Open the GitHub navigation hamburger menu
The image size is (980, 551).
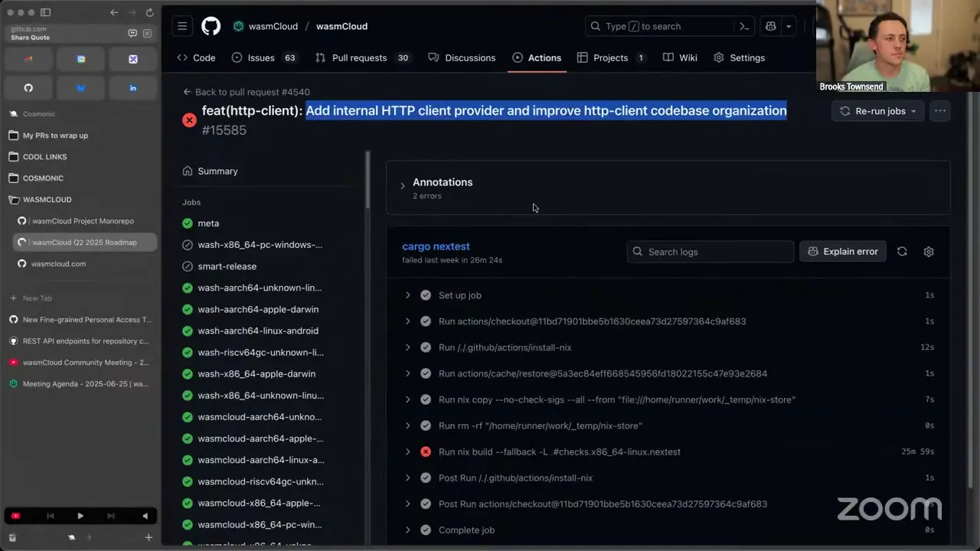[182, 26]
